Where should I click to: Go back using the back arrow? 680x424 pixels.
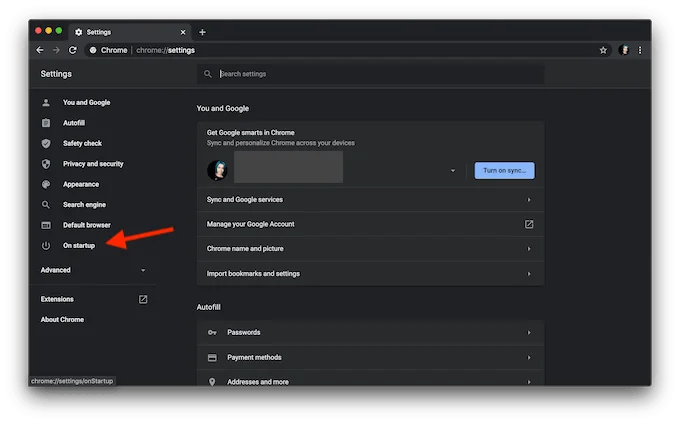point(40,50)
